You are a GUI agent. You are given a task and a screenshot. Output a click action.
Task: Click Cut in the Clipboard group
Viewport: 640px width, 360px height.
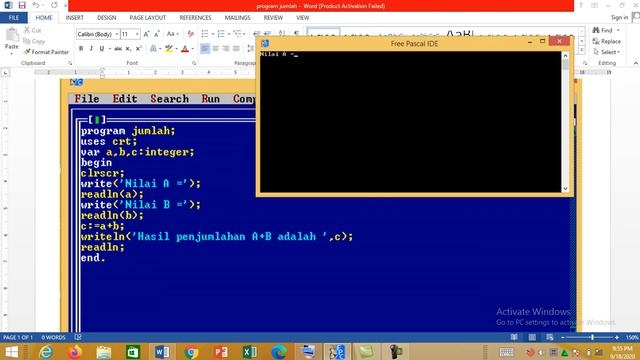click(32, 30)
